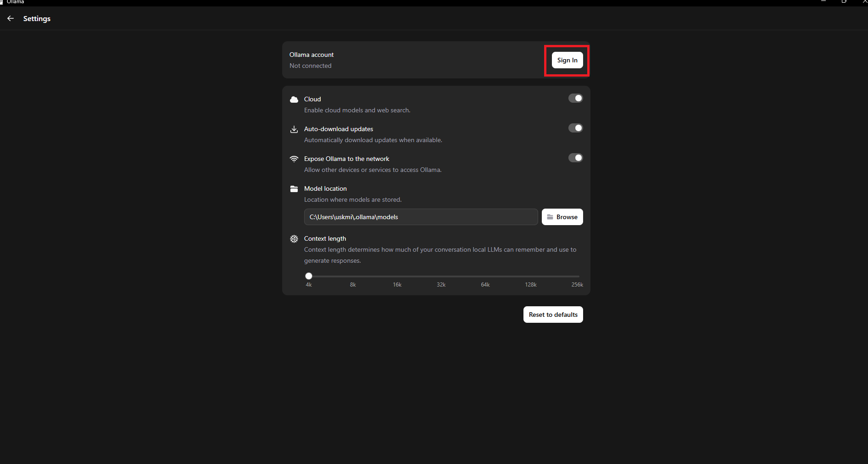Viewport: 868px width, 464px height.
Task: Set context length slider to 128k
Action: [531, 276]
